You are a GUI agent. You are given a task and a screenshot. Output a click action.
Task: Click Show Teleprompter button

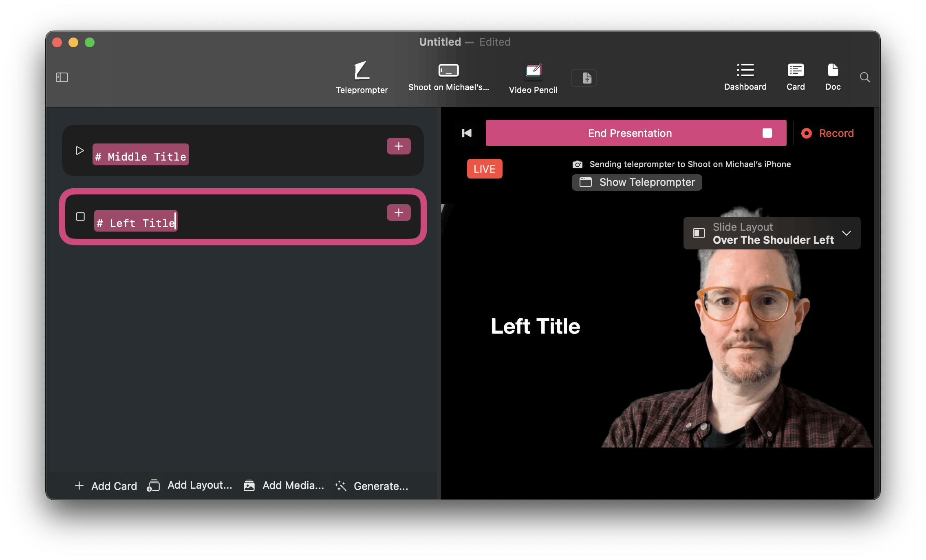(637, 182)
